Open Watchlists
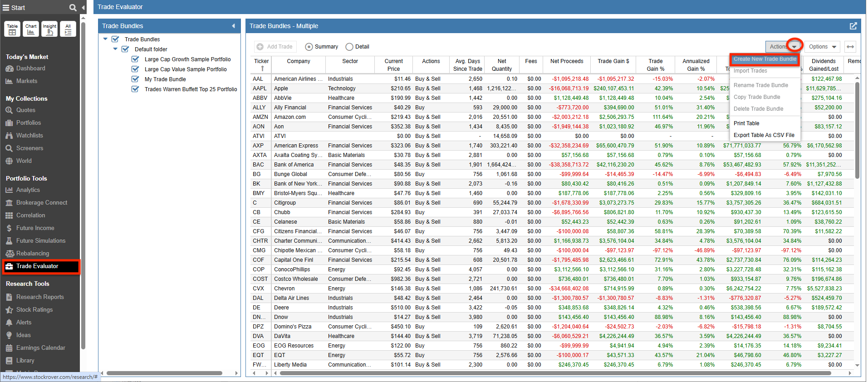 29,136
